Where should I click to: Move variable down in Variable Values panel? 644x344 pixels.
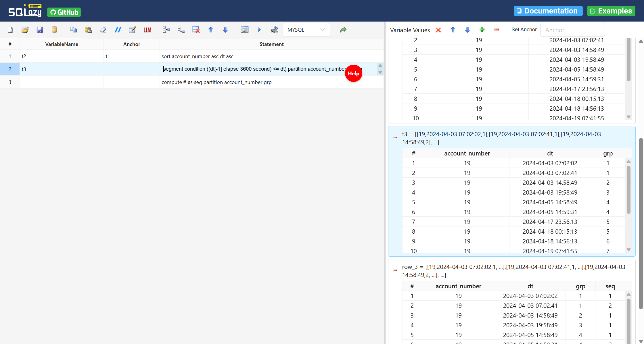click(467, 30)
